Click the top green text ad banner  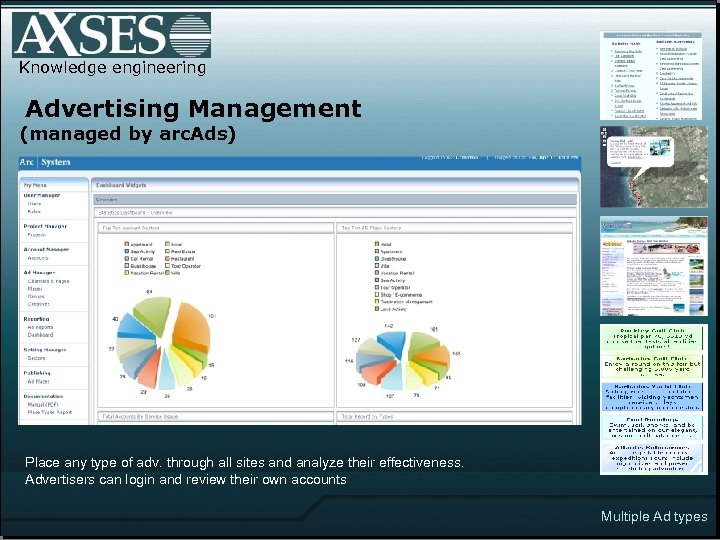point(652,338)
